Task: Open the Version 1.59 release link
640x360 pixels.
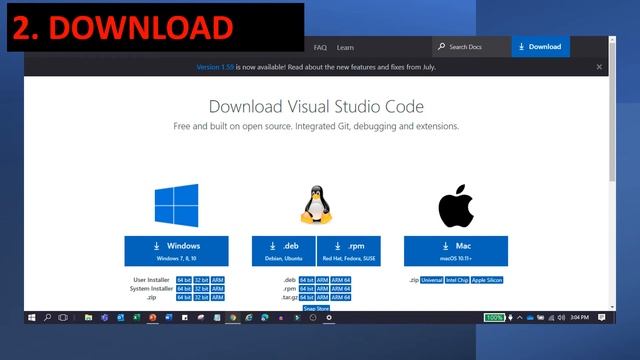Action: (x=215, y=67)
